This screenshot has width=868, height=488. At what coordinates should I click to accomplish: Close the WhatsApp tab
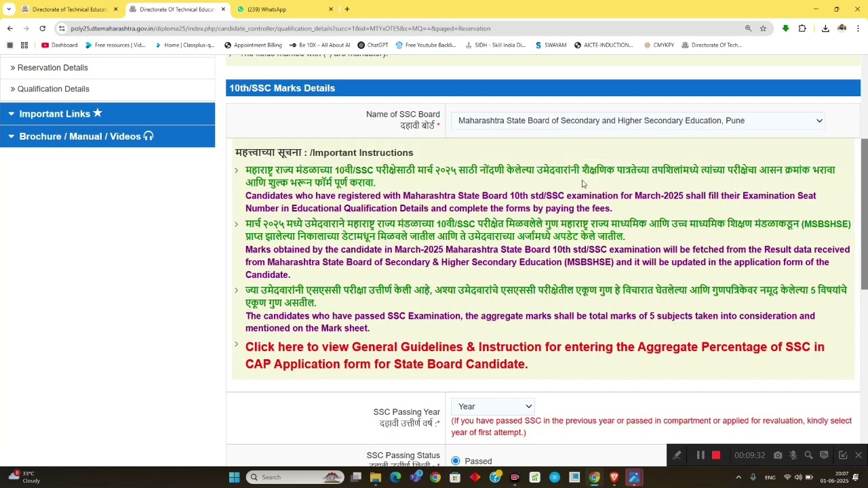(x=331, y=9)
